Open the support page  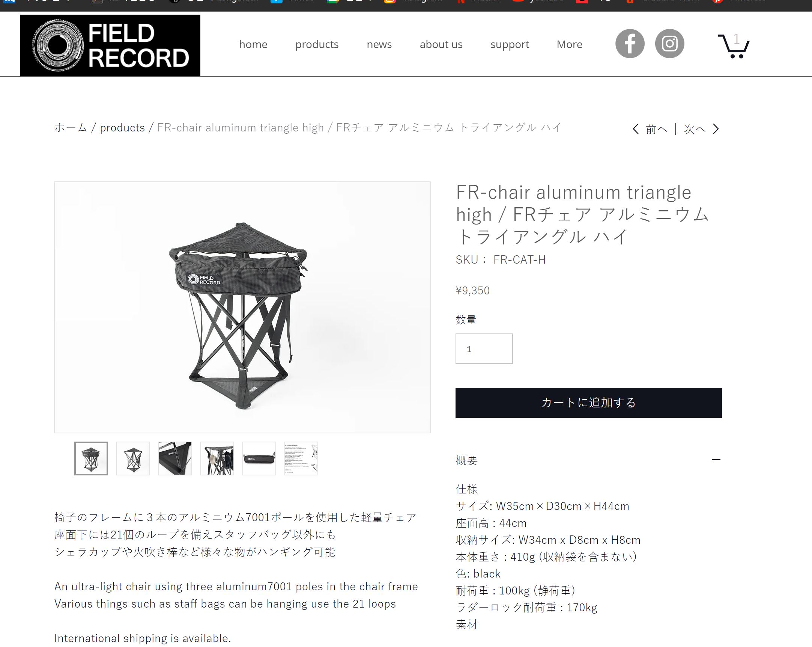[x=510, y=44]
